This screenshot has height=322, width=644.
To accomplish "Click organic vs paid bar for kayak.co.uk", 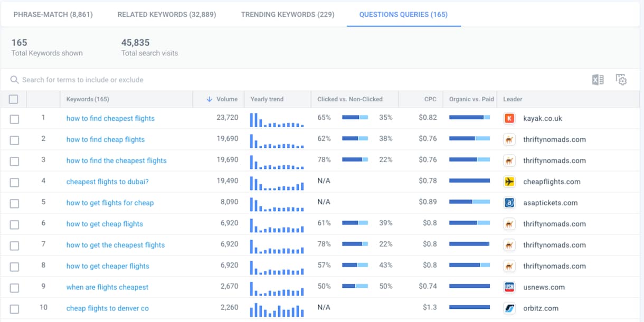I will click(469, 117).
